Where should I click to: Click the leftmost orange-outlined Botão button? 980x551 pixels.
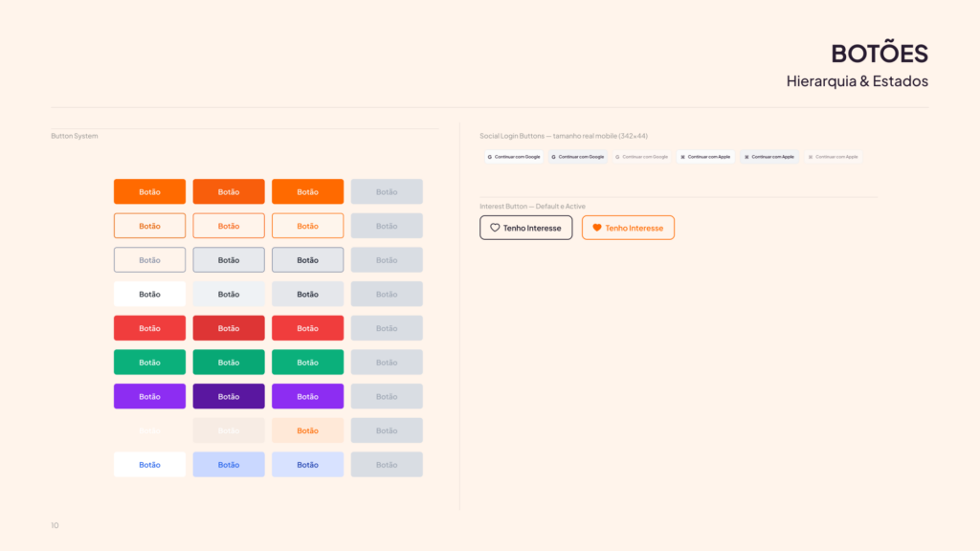(x=149, y=226)
